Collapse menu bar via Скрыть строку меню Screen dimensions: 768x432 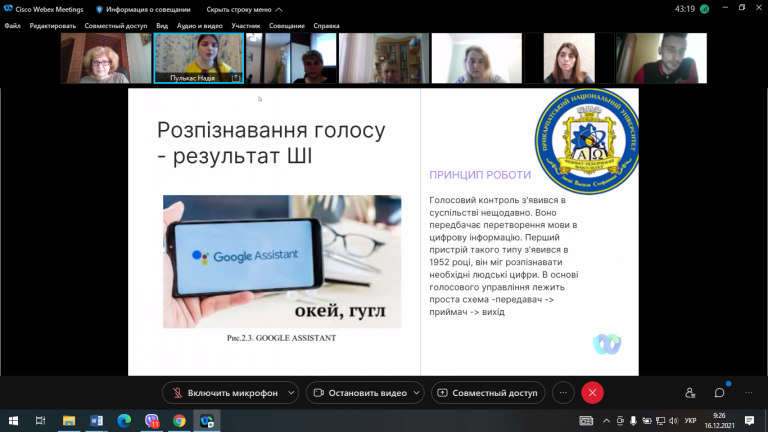pos(244,9)
